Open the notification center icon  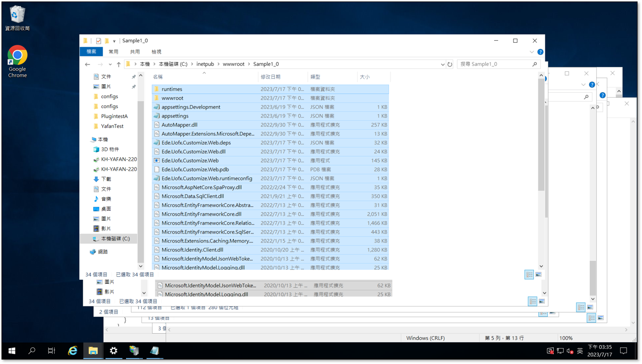(x=624, y=351)
